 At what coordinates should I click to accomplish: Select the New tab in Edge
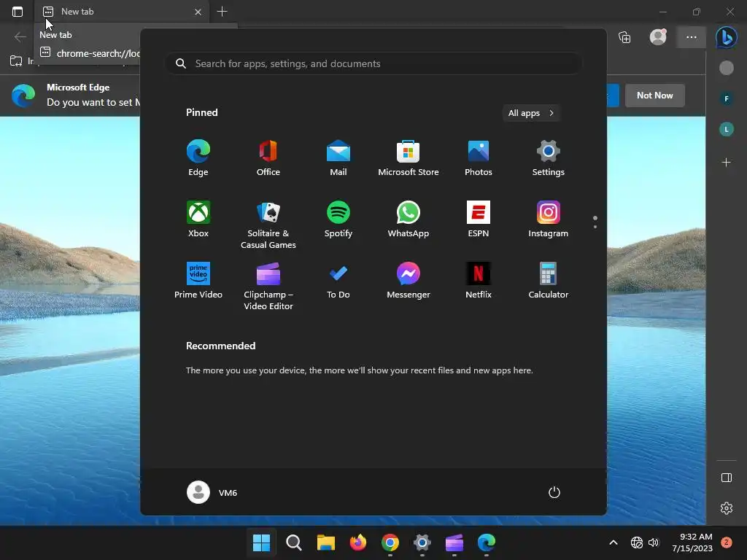(x=123, y=12)
